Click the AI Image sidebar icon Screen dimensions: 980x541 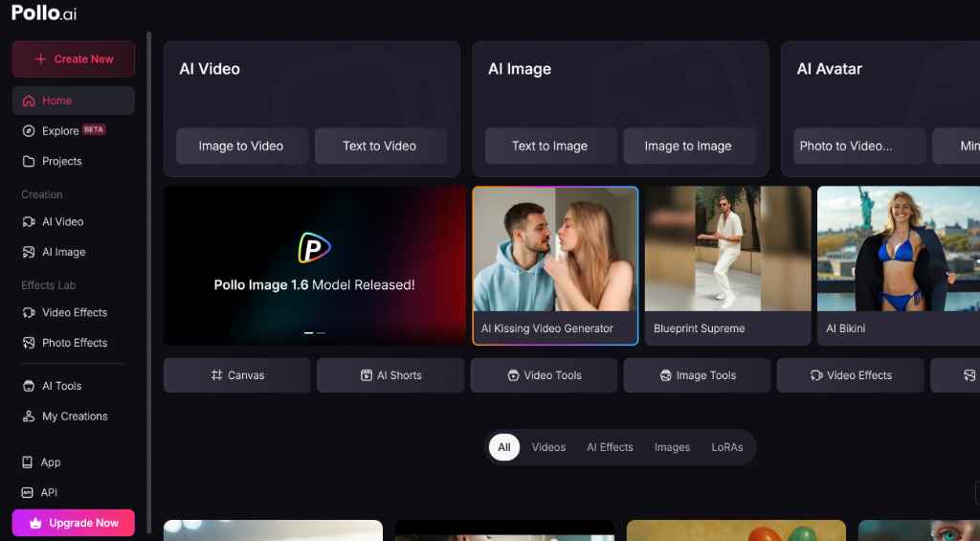click(x=29, y=252)
